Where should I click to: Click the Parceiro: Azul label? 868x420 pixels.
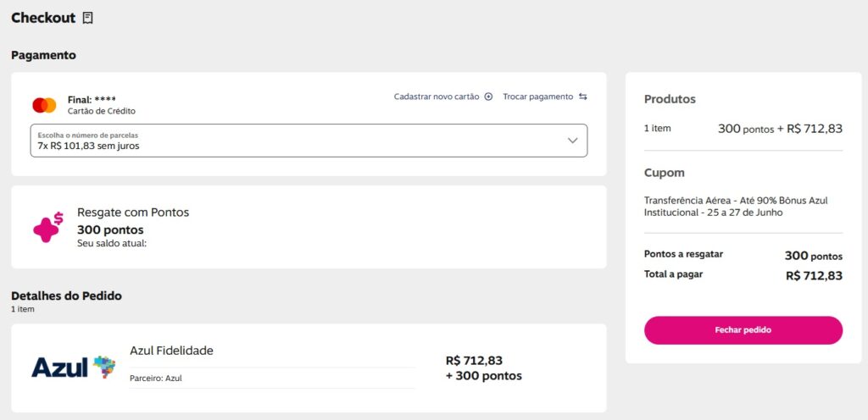click(x=156, y=379)
